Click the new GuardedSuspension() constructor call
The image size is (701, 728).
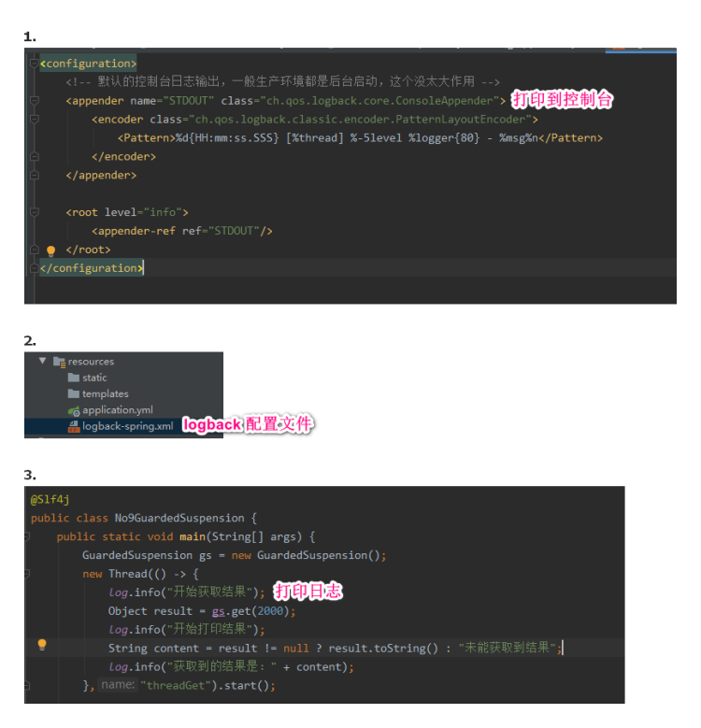307,555
